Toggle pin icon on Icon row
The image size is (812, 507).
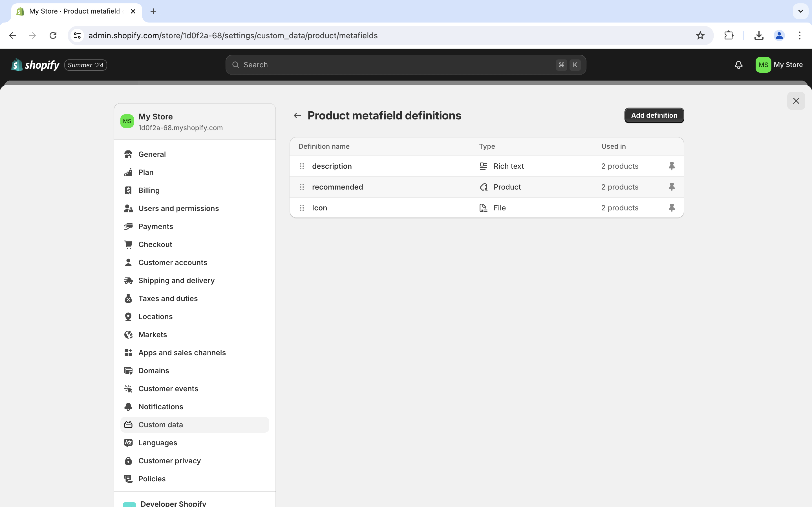pyautogui.click(x=671, y=208)
